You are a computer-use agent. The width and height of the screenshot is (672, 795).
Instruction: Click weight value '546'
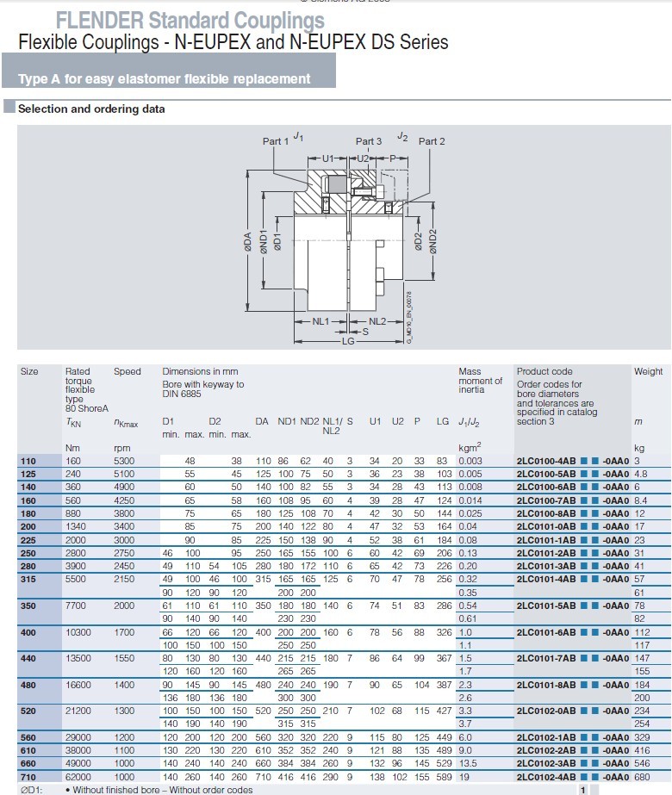click(x=642, y=764)
